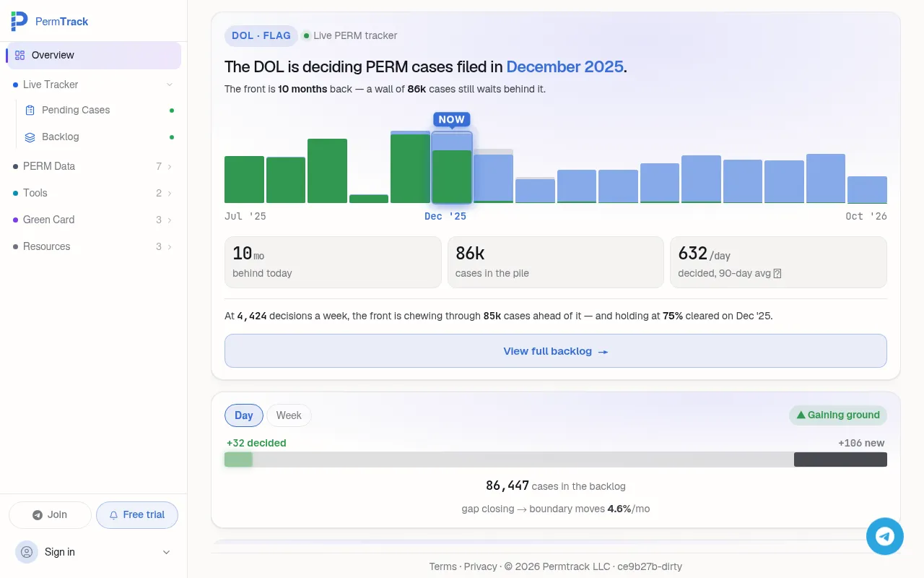Open the Sign in account dropdown
The height and width of the screenshot is (578, 924).
click(94, 552)
